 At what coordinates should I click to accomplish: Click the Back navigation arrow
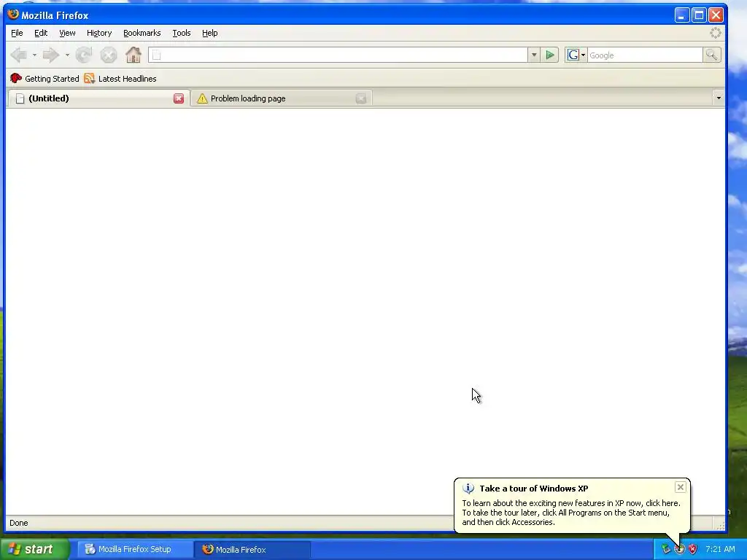18,55
